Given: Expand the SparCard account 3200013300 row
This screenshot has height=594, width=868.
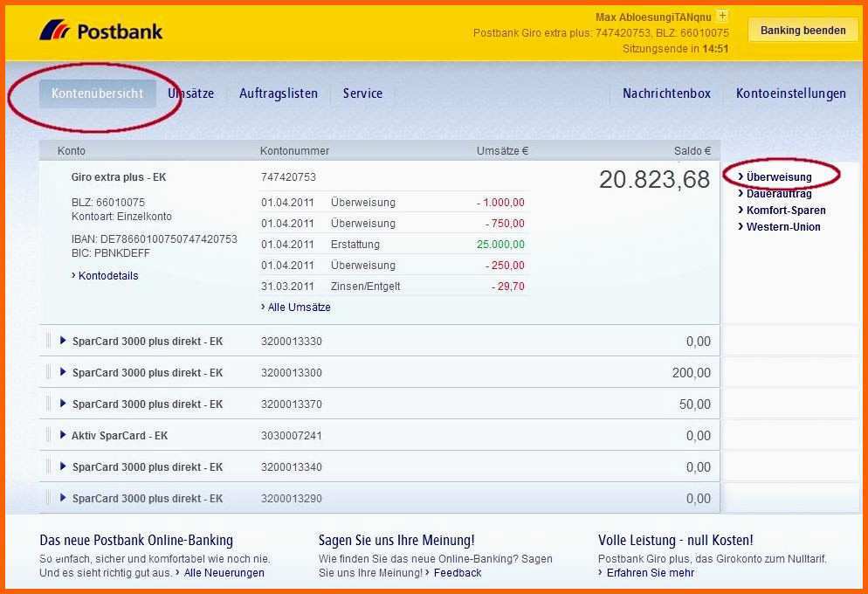Looking at the screenshot, I should [63, 372].
